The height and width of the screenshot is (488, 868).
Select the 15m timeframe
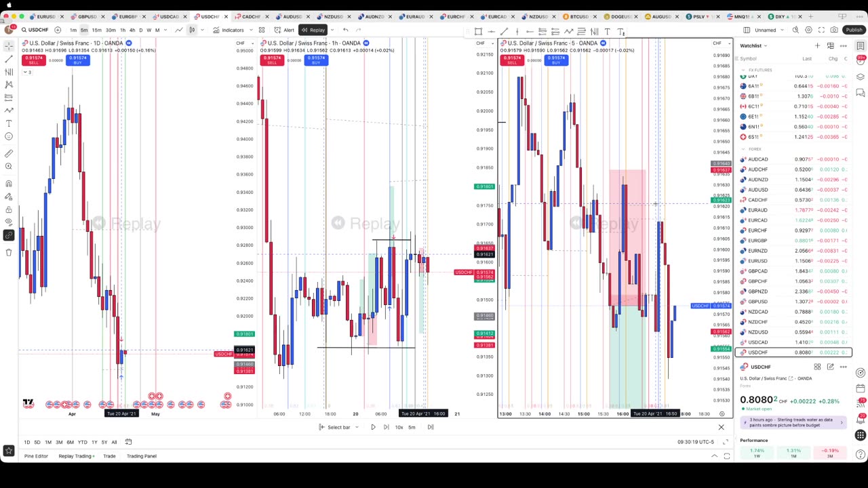(96, 30)
